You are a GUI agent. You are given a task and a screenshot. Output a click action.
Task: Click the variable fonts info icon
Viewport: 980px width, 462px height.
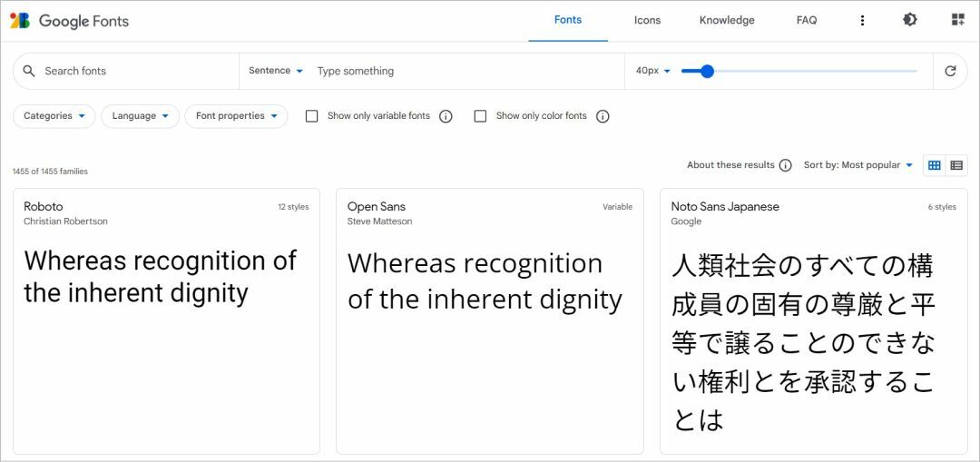click(x=446, y=116)
